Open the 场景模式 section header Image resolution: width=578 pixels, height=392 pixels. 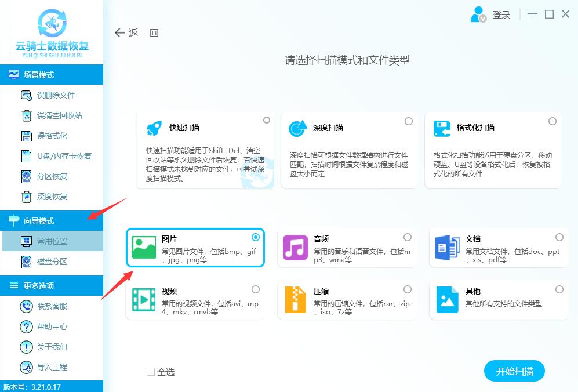[x=52, y=74]
